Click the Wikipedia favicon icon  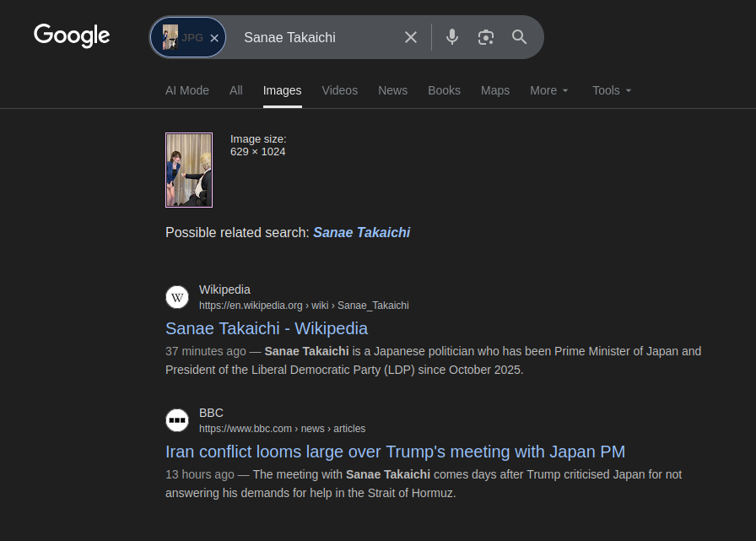pos(177,297)
